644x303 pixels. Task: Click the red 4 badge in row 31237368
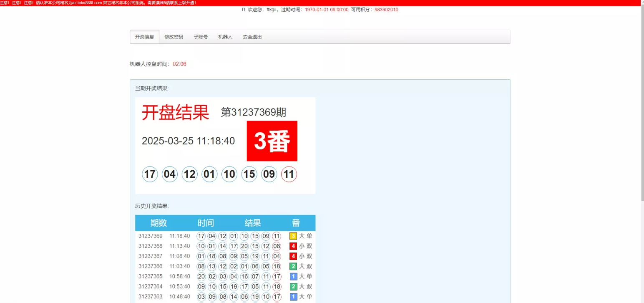click(x=293, y=246)
